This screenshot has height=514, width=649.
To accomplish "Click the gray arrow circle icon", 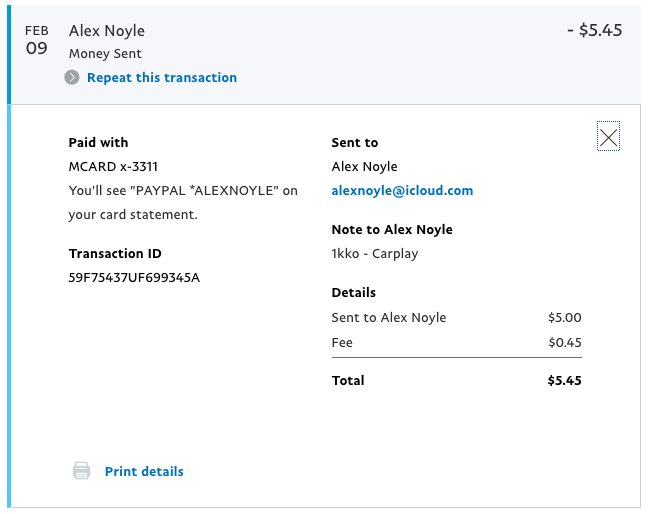I will (72, 77).
